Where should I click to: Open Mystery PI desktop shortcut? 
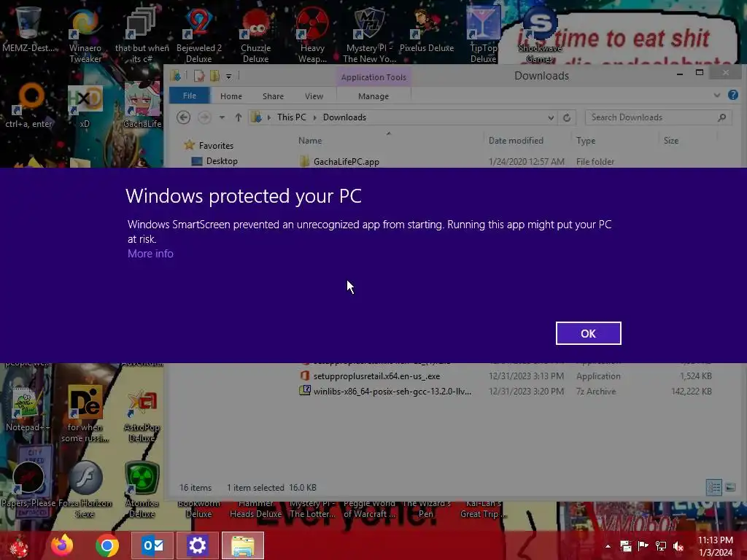(369, 36)
